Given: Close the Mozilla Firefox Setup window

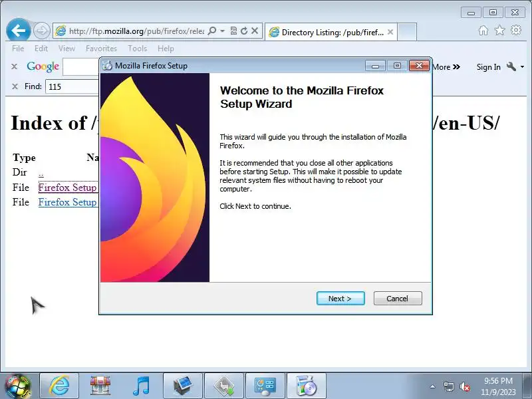Looking at the screenshot, I should [x=419, y=65].
